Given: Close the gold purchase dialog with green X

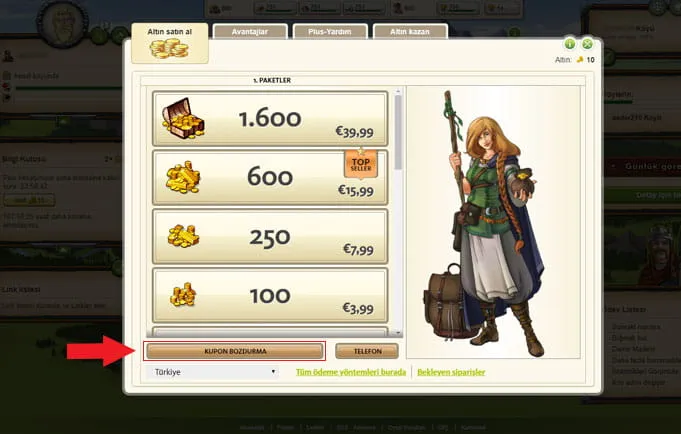Looking at the screenshot, I should [587, 43].
